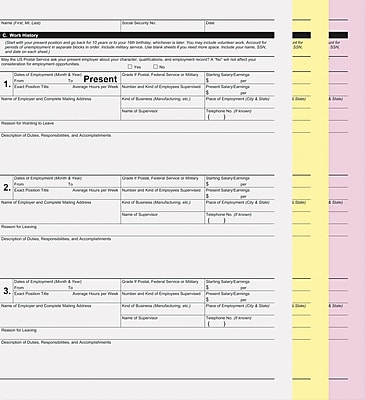The width and height of the screenshot is (365, 400).
Task: Click block 3 Present Salary/Earnings field
Action: [x=240, y=297]
